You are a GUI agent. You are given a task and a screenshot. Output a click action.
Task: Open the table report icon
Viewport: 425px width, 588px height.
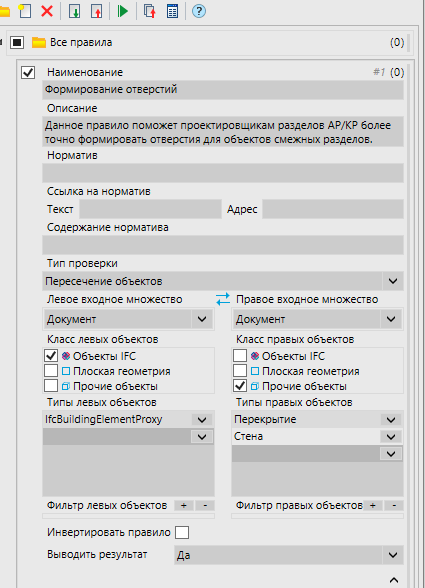pyautogui.click(x=172, y=11)
